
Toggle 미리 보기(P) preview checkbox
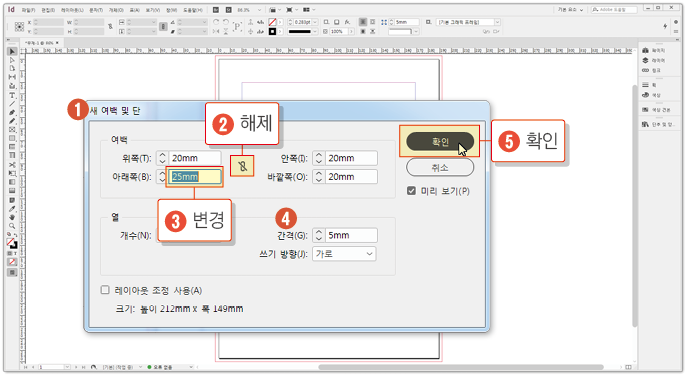point(411,191)
